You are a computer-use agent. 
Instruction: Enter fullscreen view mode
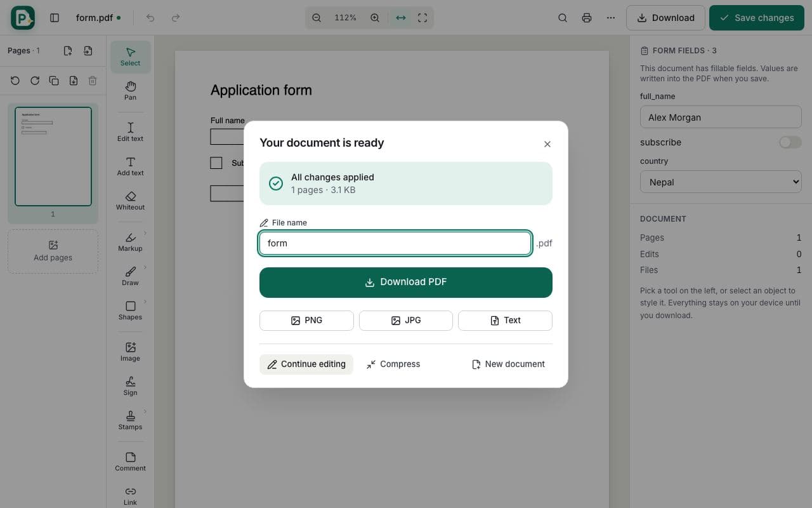(422, 18)
